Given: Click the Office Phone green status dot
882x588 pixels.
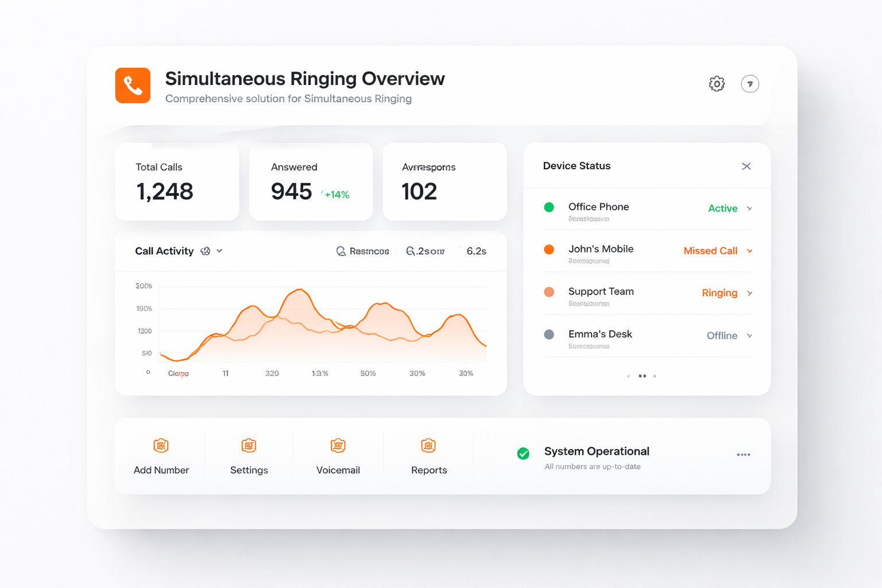Looking at the screenshot, I should click(549, 207).
